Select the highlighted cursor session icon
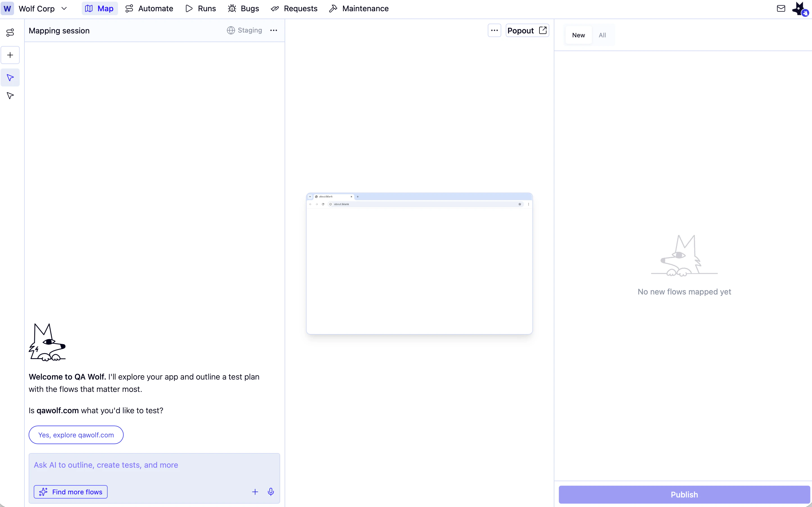 pyautogui.click(x=10, y=78)
